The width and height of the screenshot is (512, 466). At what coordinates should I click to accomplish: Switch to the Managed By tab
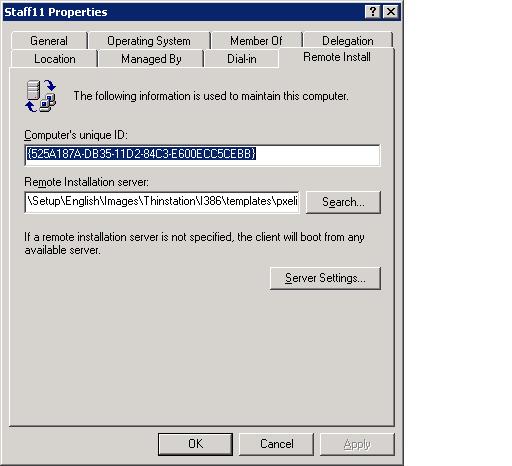tap(151, 59)
